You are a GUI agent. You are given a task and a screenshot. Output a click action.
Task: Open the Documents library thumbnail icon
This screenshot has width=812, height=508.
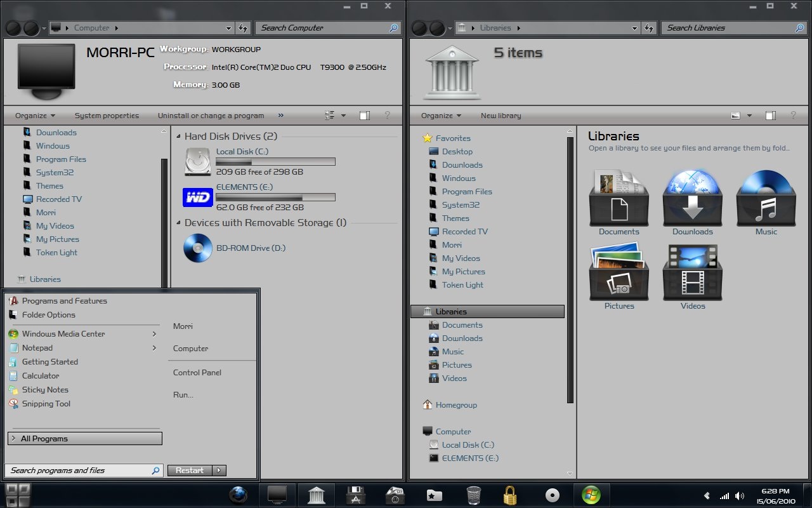[x=619, y=197]
